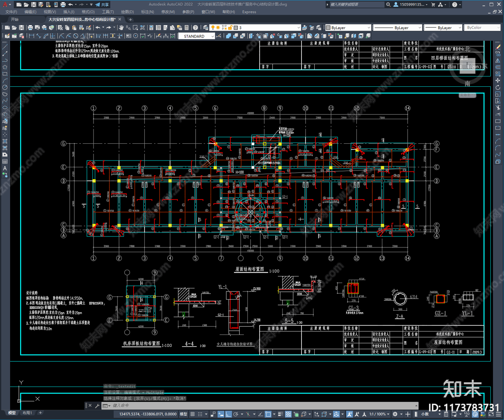Viewport: 504px width, 420px height.
Task: Click the Pan hand tool icon
Action: click(x=121, y=28)
